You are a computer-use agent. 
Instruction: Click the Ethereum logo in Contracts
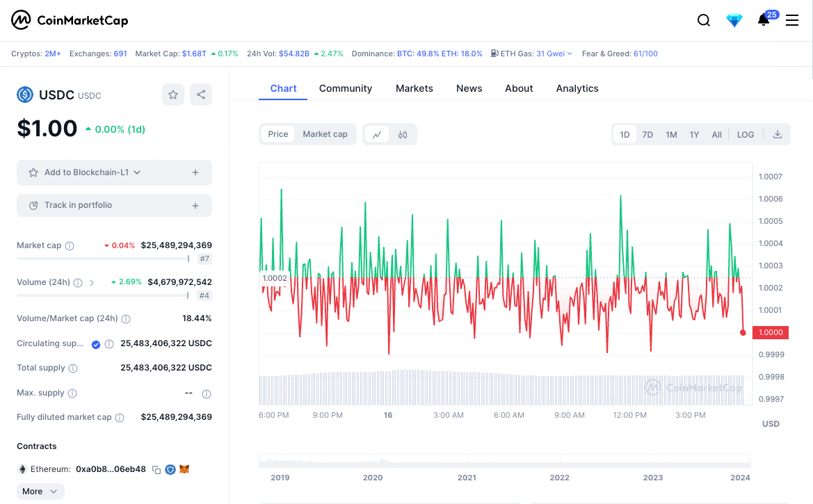tap(22, 469)
